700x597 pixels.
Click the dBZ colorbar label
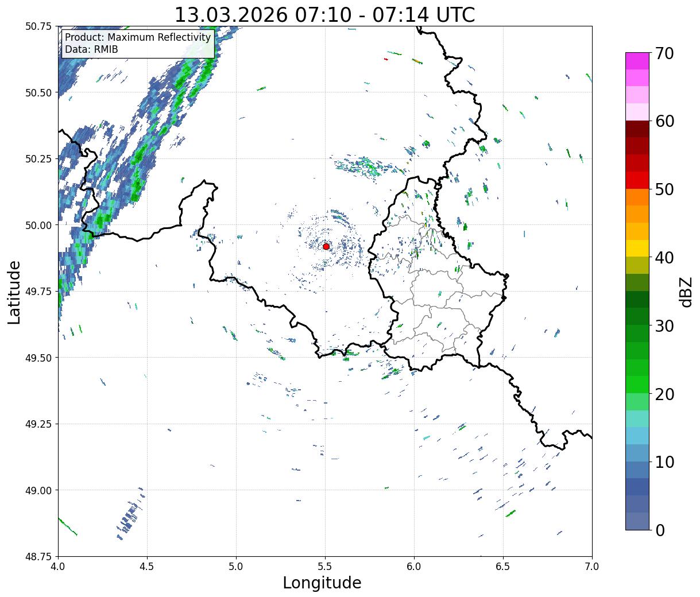click(x=686, y=292)
